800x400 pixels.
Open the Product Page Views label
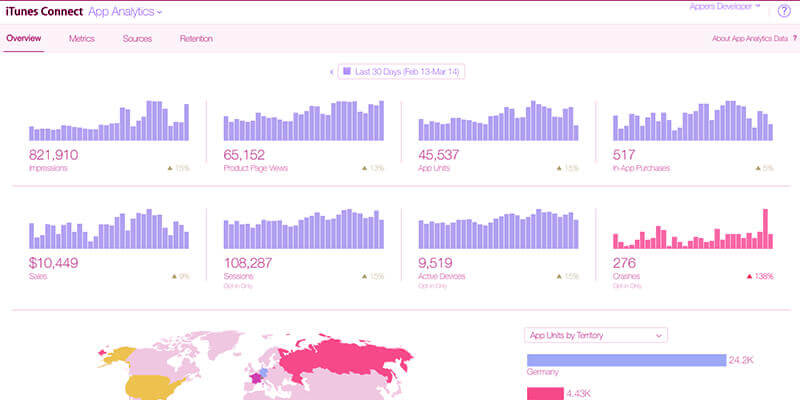tap(256, 168)
